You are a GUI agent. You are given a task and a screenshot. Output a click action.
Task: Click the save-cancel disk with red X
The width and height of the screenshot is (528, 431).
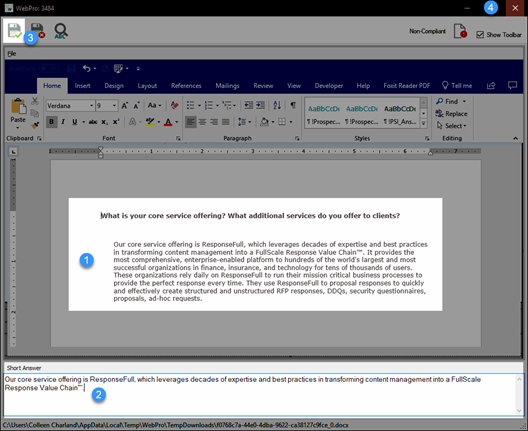pyautogui.click(x=37, y=31)
